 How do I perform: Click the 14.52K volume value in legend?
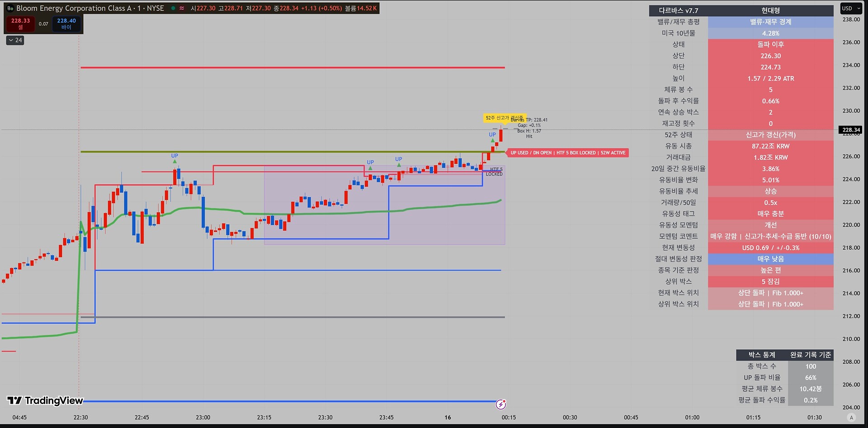click(x=367, y=8)
